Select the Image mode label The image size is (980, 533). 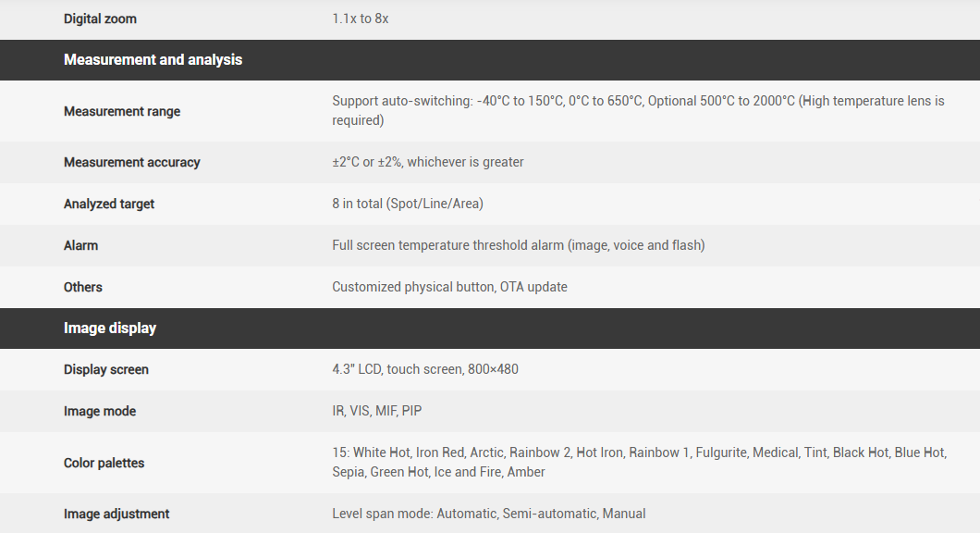[x=100, y=411]
